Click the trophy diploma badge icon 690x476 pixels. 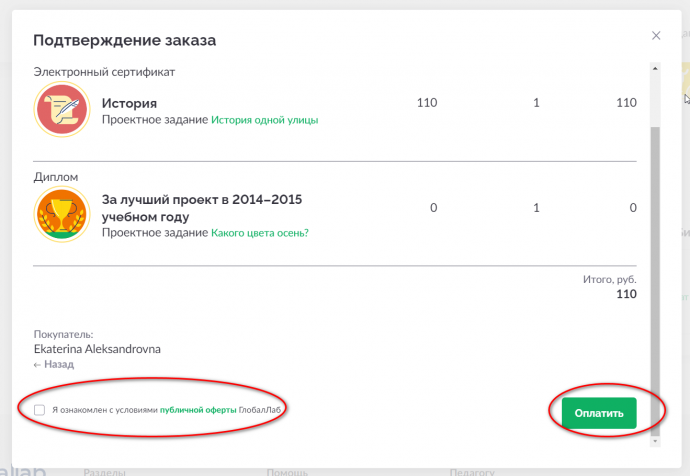click(x=62, y=214)
